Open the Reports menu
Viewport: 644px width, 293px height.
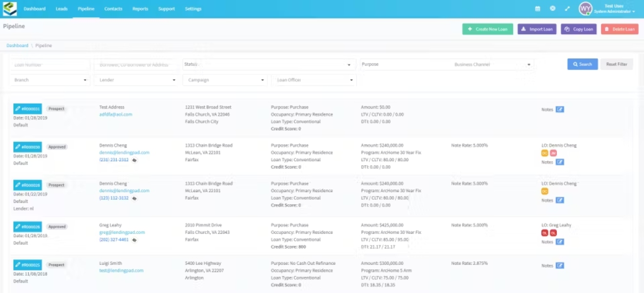(140, 9)
